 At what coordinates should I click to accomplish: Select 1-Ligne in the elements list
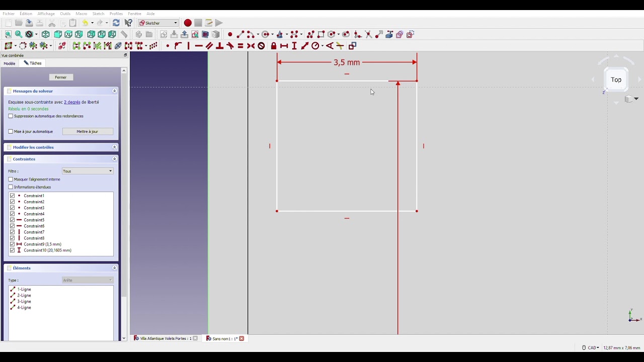click(24, 290)
